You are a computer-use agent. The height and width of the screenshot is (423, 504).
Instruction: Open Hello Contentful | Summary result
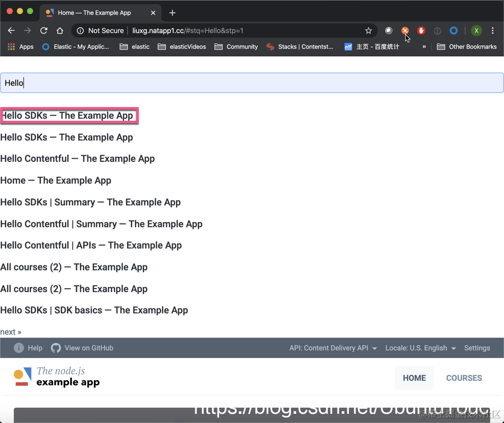(x=101, y=224)
